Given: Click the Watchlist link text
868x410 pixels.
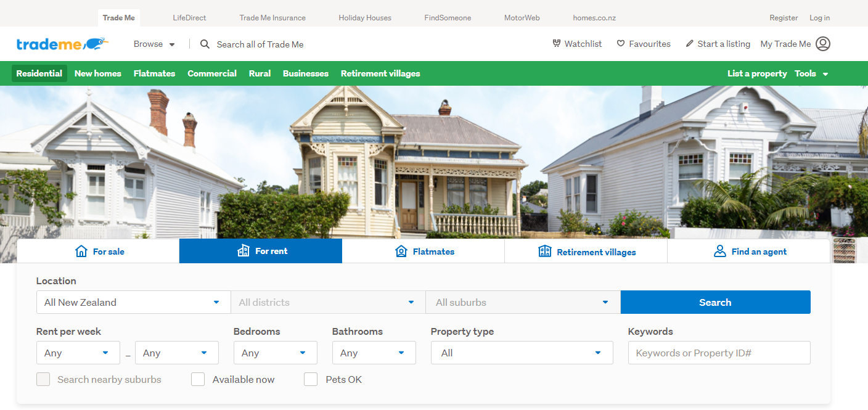Looking at the screenshot, I should coord(583,44).
